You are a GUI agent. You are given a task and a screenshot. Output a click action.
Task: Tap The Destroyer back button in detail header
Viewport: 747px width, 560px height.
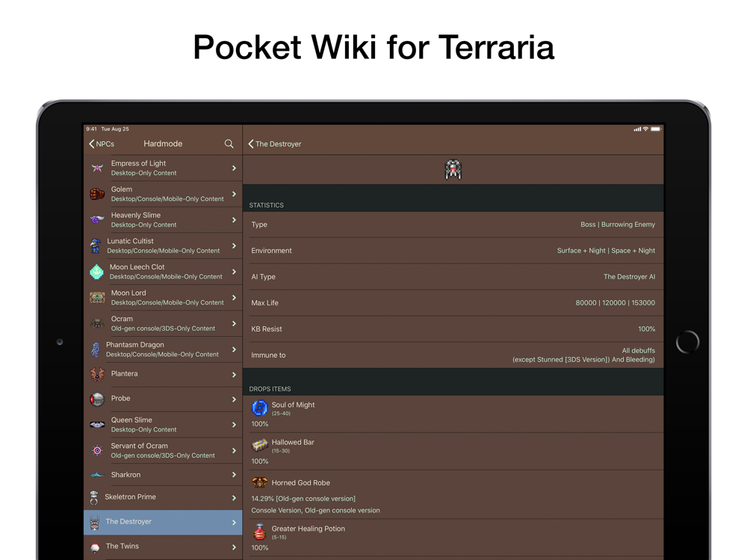coord(275,144)
